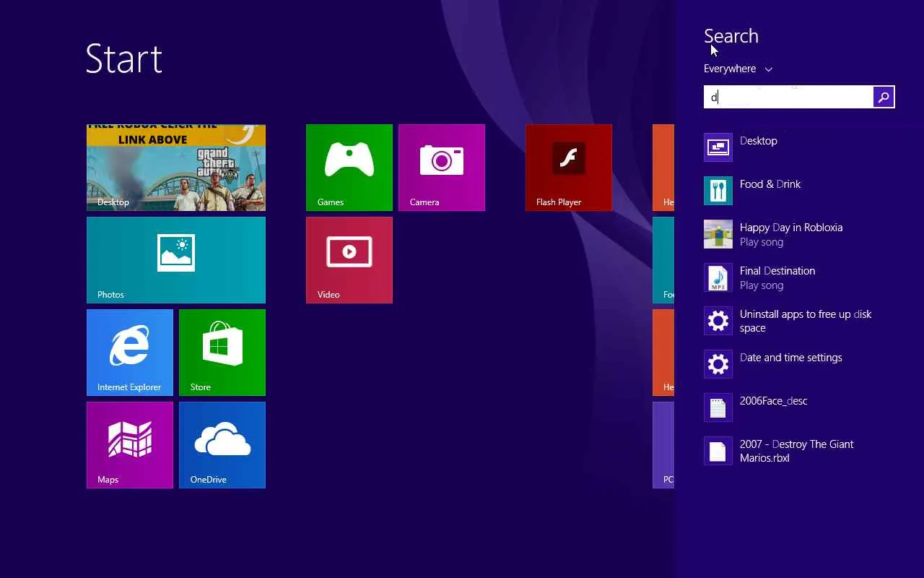Launch the Internet Explorer tile
The image size is (924, 578).
(x=130, y=353)
